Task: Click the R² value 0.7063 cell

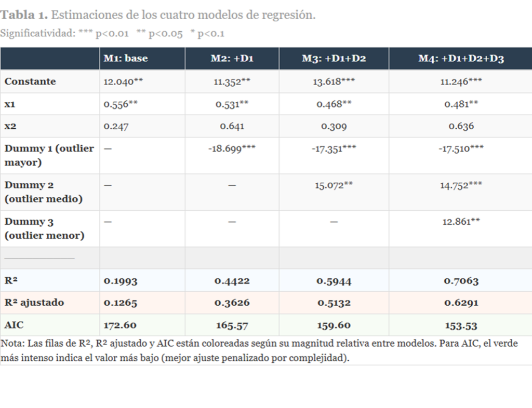Action: pyautogui.click(x=461, y=281)
